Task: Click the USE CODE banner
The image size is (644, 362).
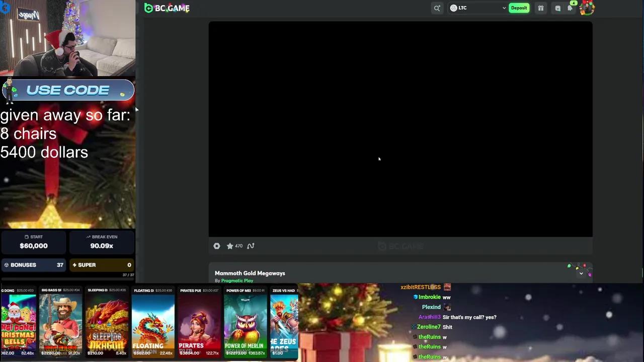Action: [68, 90]
